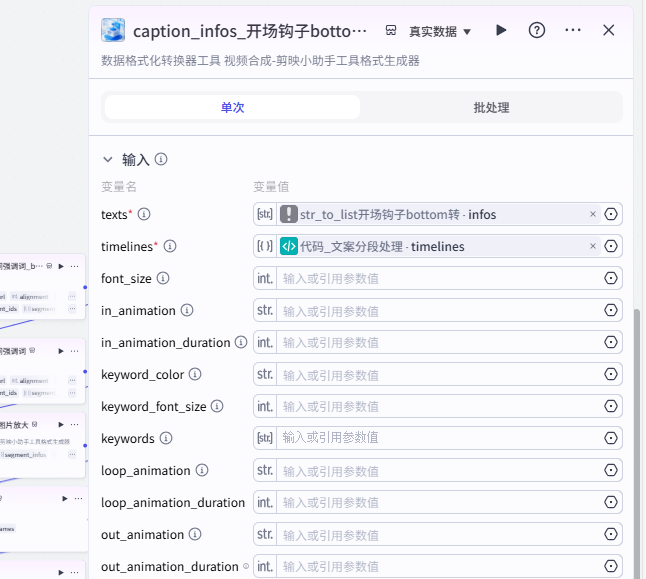Run the 图片放大 node on canvas

(x=61, y=424)
